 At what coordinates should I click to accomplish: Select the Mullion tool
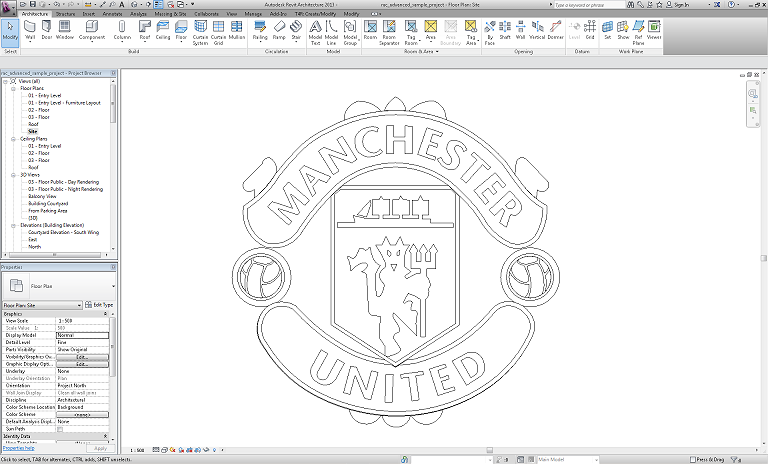click(237, 31)
